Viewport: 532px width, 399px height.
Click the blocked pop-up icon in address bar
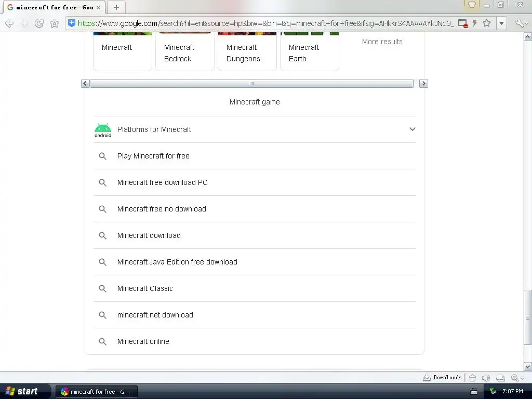point(463,23)
